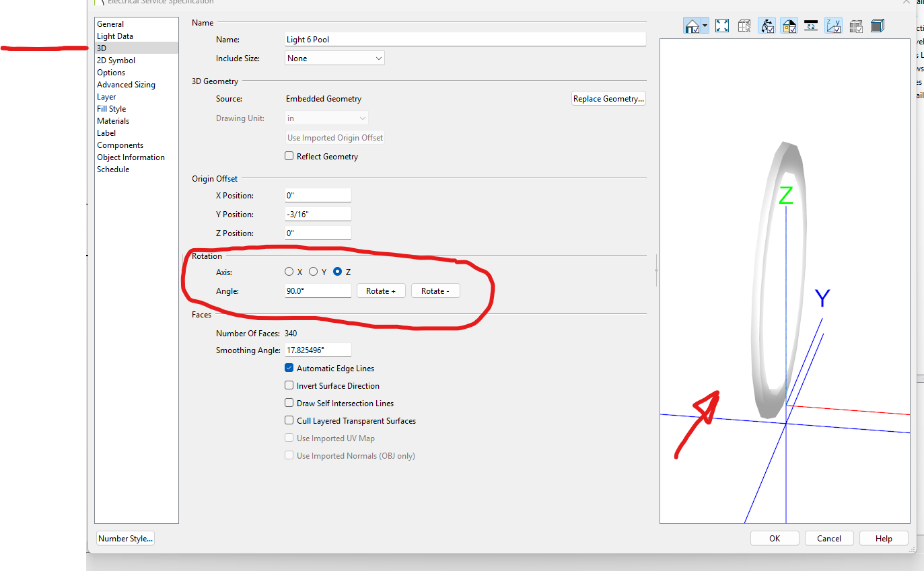The height and width of the screenshot is (571, 924).
Task: Click the Help button
Action: click(x=884, y=538)
